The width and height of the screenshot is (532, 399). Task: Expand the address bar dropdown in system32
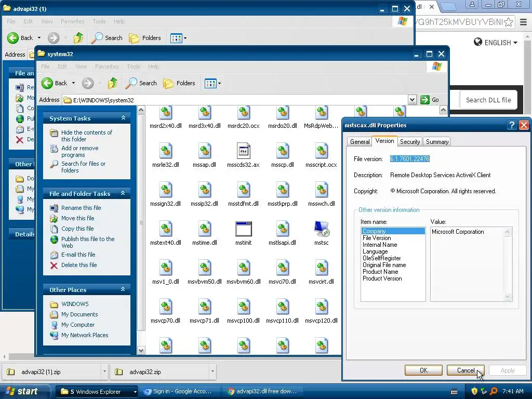click(412, 100)
